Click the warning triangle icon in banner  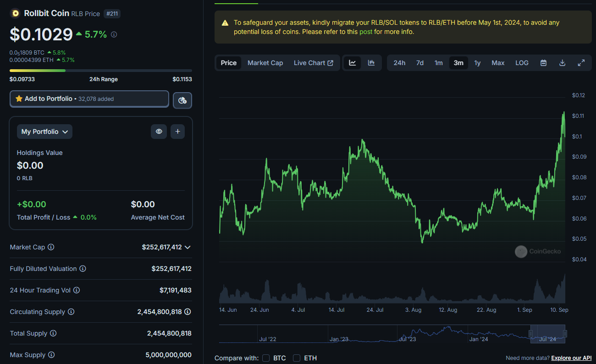(x=225, y=23)
